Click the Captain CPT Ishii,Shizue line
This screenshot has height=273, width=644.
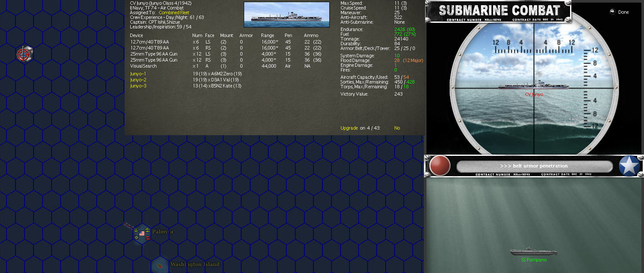pos(155,22)
